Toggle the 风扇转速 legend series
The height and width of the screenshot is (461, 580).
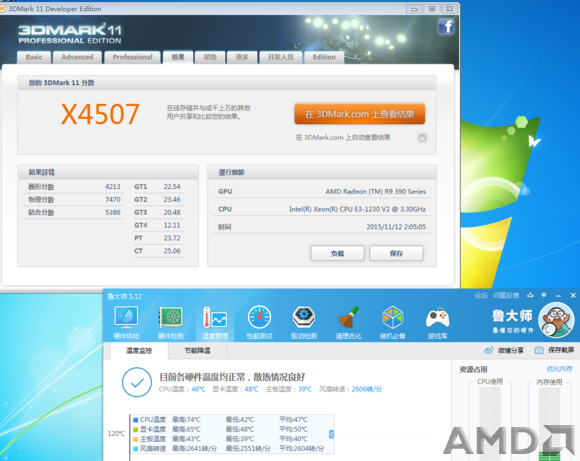(x=135, y=448)
